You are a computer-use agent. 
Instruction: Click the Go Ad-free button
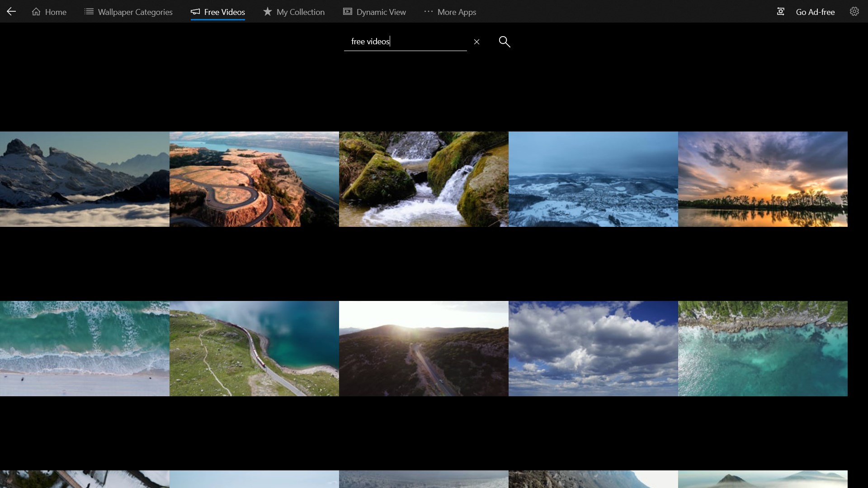[815, 12]
